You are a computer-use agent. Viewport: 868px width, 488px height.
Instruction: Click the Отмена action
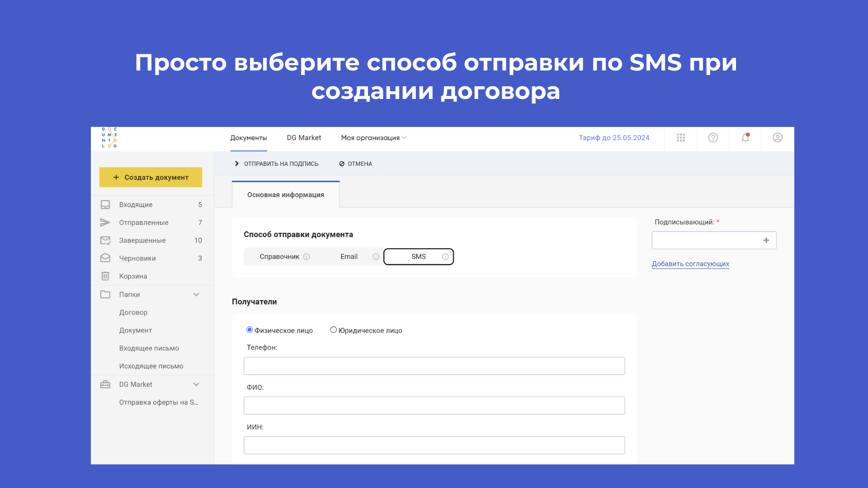356,164
